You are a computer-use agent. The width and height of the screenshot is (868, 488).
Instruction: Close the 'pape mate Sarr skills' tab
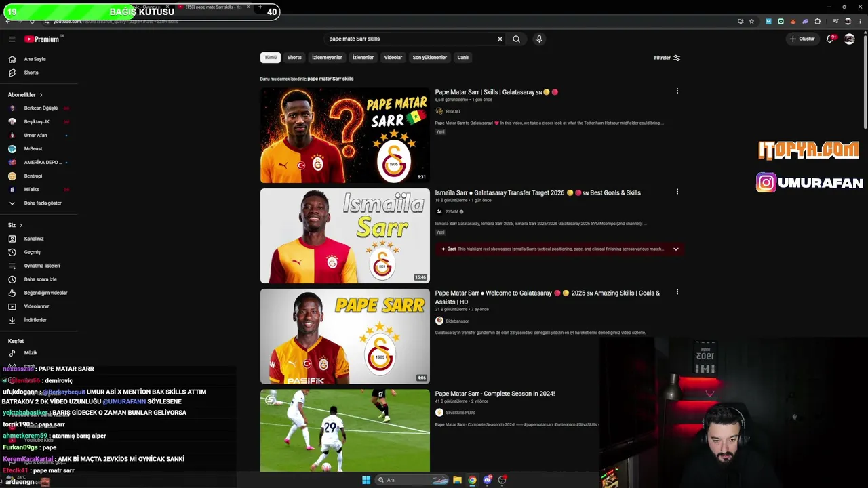pos(248,7)
